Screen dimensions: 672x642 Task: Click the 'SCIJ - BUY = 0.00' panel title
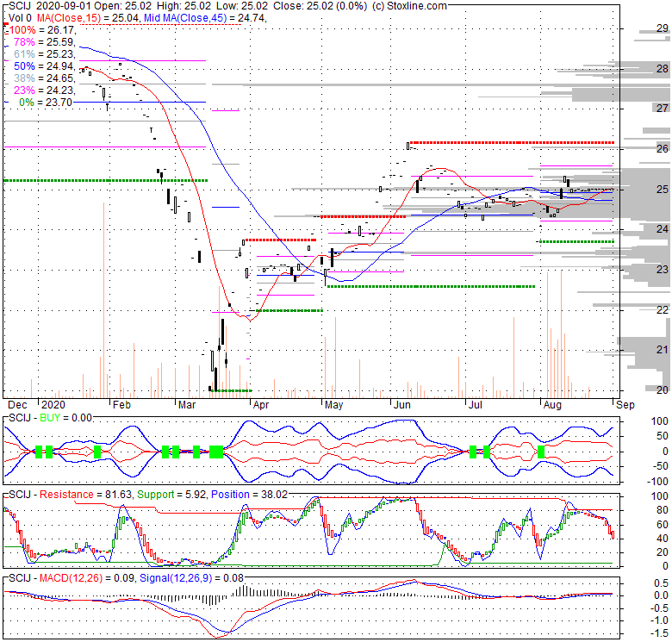point(50,418)
